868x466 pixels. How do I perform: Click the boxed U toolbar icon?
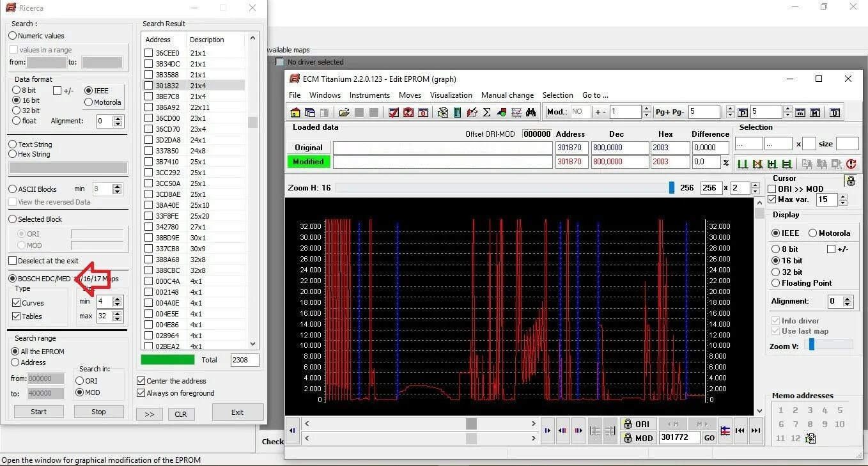click(x=835, y=113)
